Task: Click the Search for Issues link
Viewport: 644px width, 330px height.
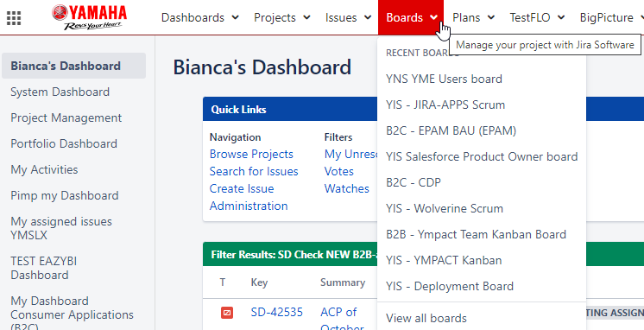Action: pos(254,171)
